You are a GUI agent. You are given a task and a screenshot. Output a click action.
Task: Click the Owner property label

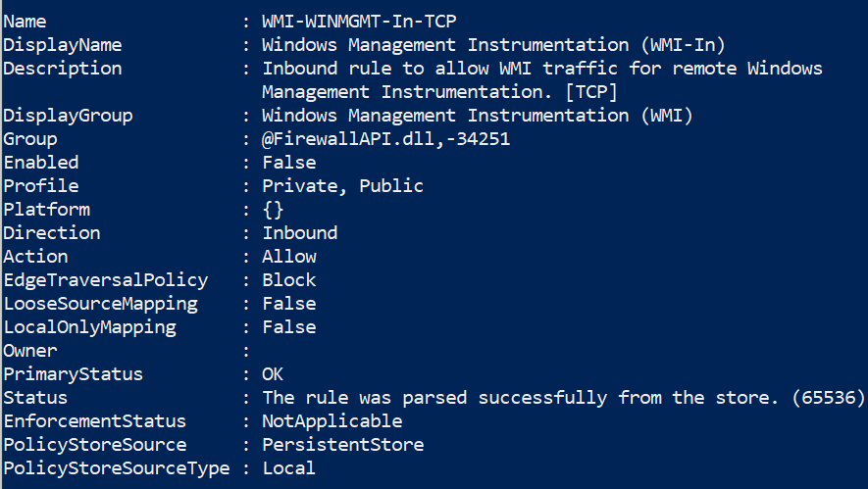click(x=30, y=350)
